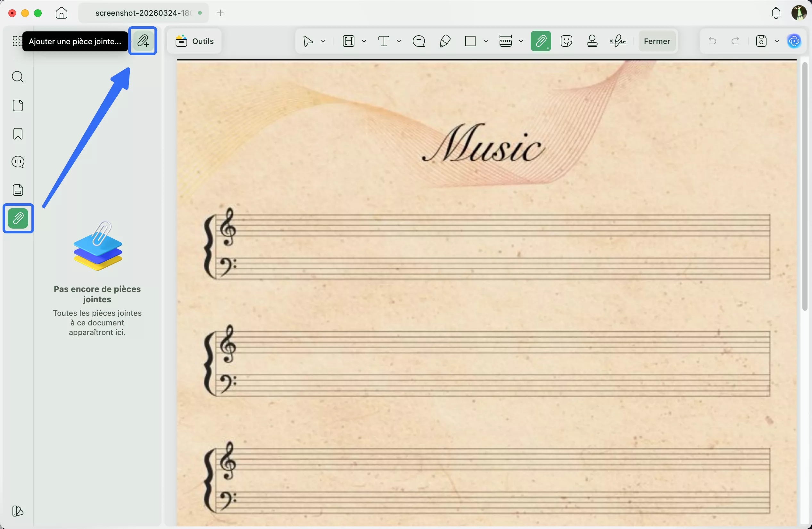This screenshot has height=529, width=812.
Task: Select the signature tool
Action: (618, 41)
